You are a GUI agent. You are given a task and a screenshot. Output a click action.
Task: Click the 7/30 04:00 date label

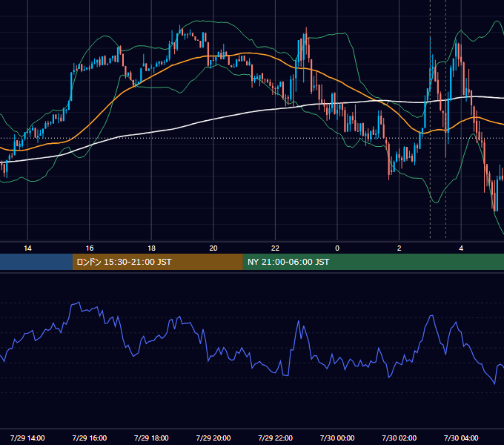461,438
